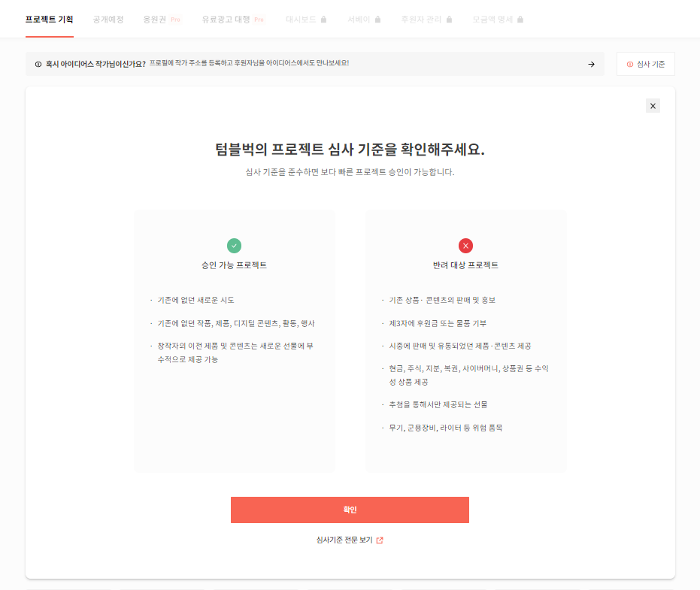Click the info icon in the 아이디어스 banner

[x=38, y=65]
